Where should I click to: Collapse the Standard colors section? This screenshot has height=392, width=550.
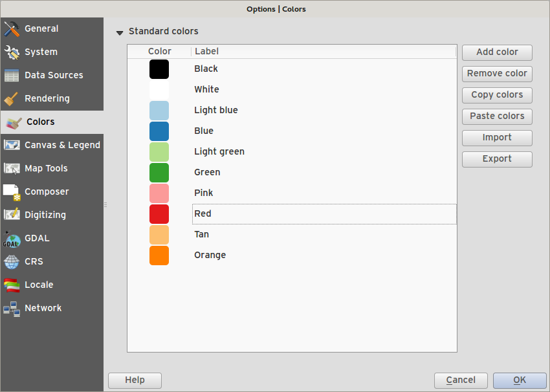pyautogui.click(x=120, y=32)
